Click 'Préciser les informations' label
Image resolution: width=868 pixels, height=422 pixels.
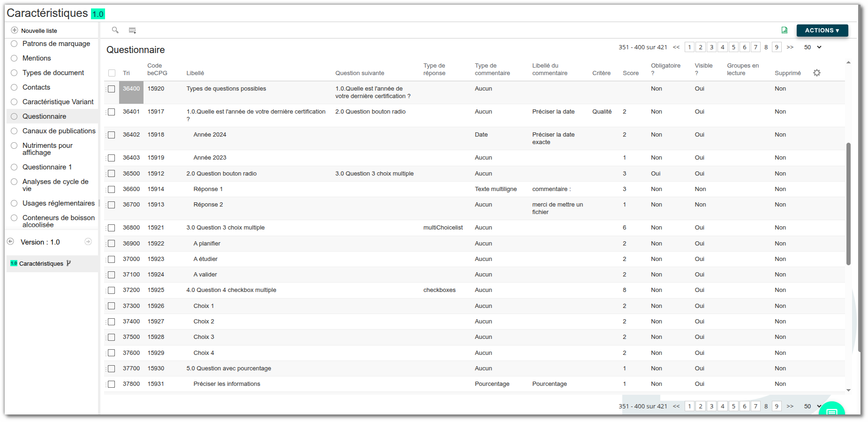point(227,384)
